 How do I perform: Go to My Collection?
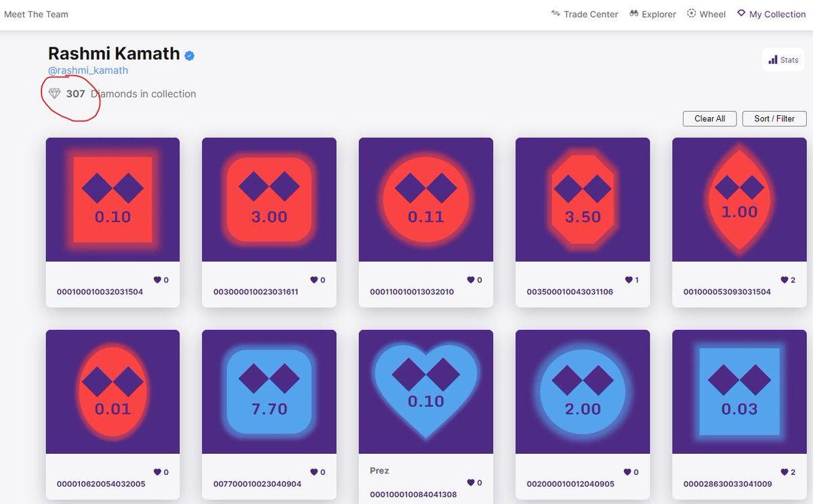click(771, 14)
